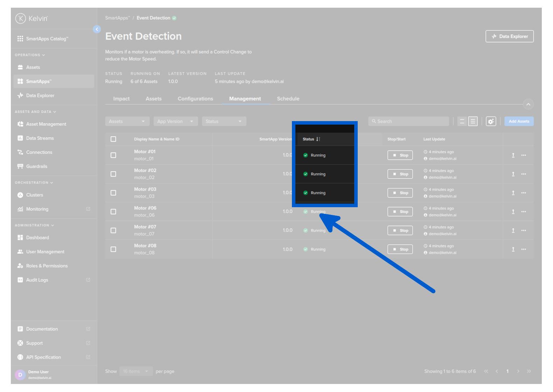The width and height of the screenshot is (553, 392).
Task: Open the table settings gear icon
Action: (x=491, y=121)
